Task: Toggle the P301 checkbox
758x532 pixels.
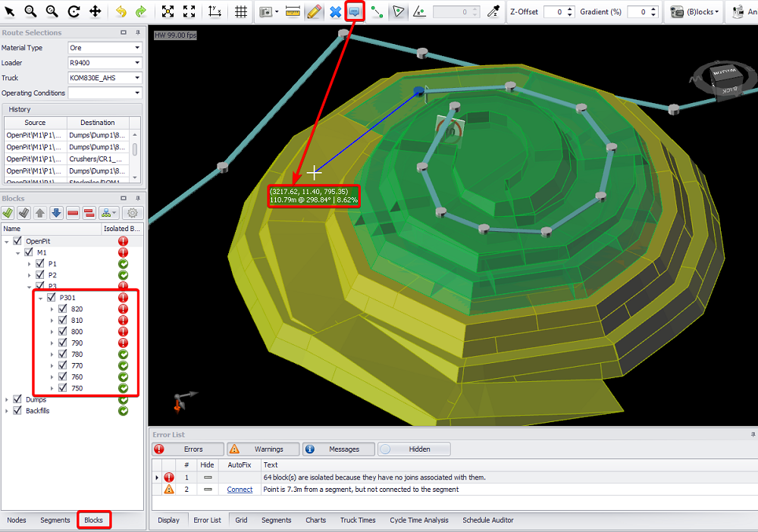Action: click(x=52, y=298)
